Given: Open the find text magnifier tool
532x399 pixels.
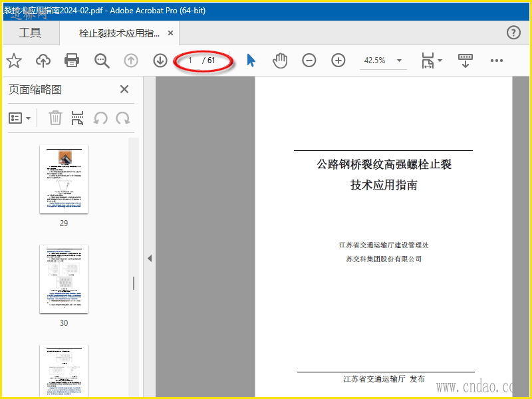Looking at the screenshot, I should [x=102, y=61].
